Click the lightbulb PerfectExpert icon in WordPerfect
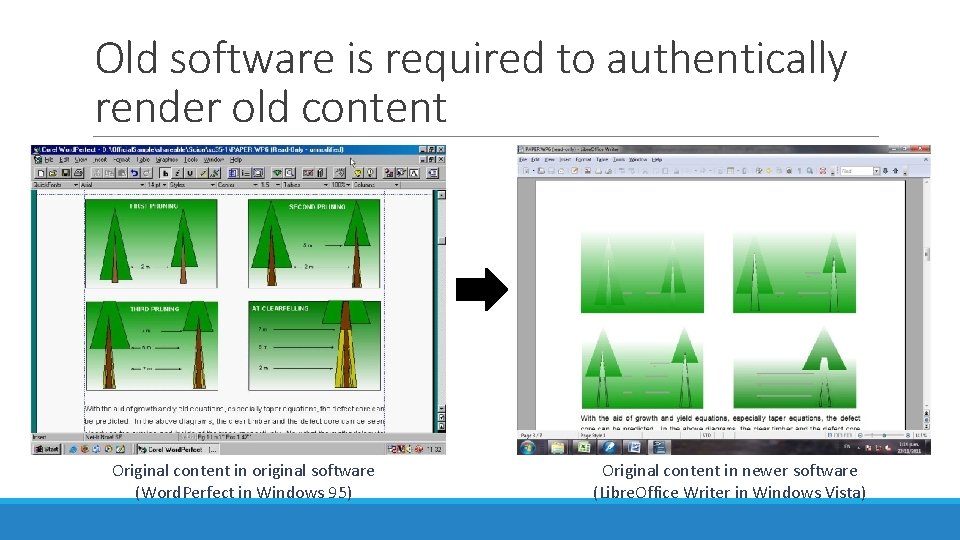Image resolution: width=960 pixels, height=540 pixels. 370,173
